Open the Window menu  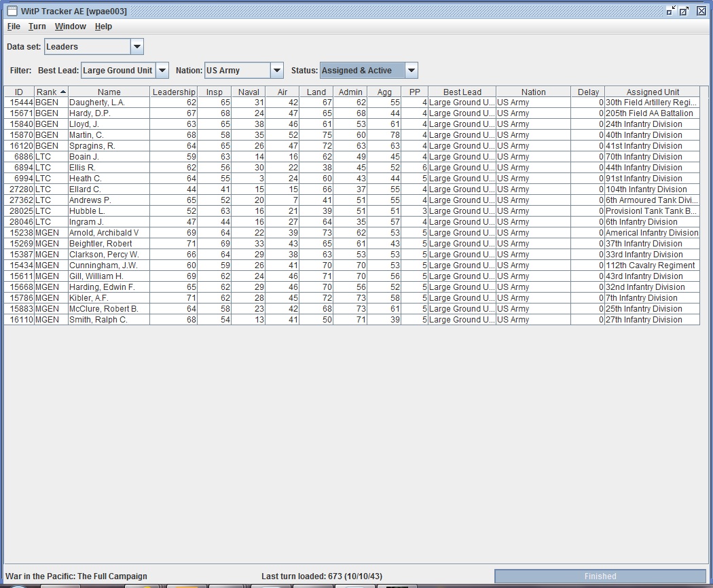pos(71,26)
